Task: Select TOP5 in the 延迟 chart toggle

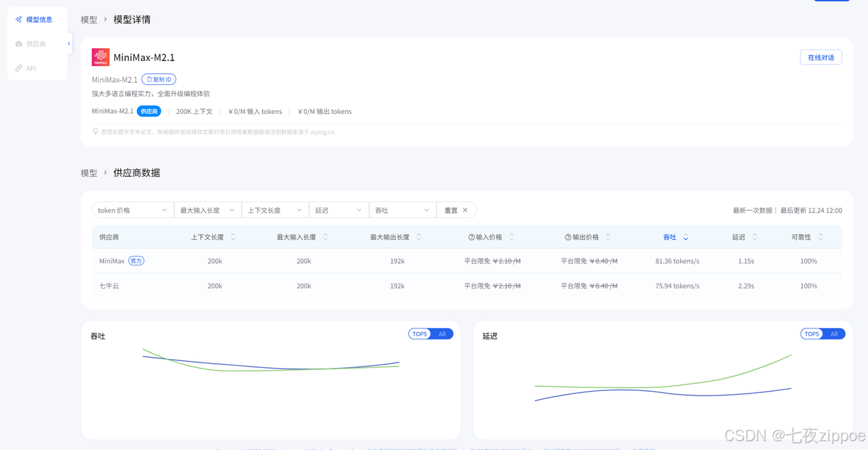Action: [x=812, y=334]
